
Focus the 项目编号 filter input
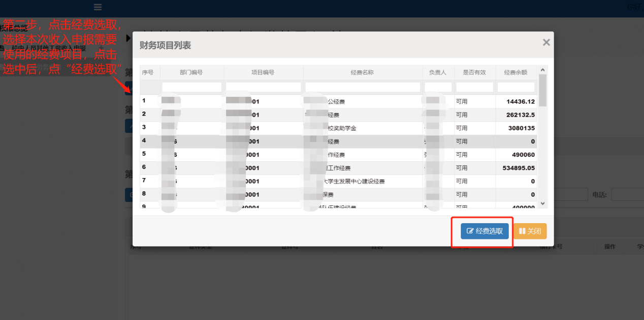click(x=263, y=87)
